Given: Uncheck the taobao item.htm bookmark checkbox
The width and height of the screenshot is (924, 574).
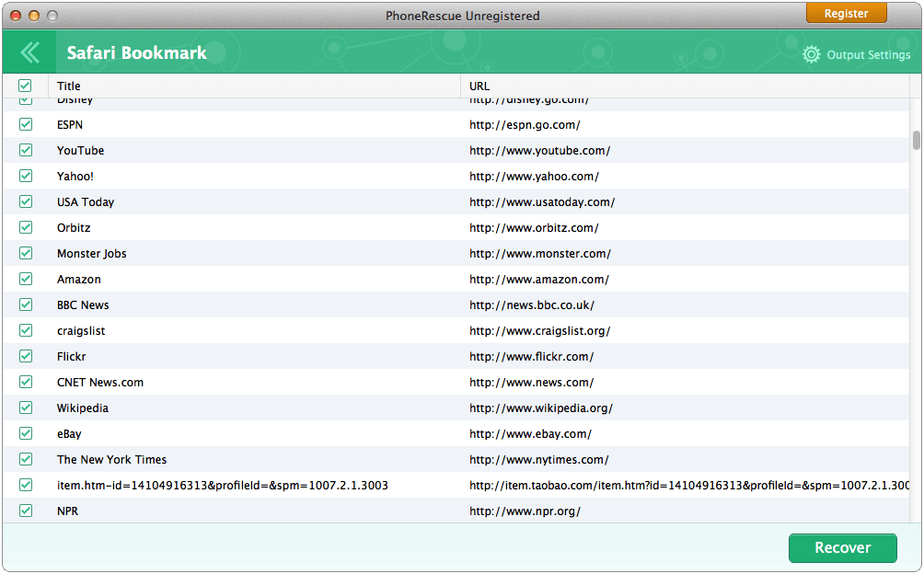Looking at the screenshot, I should coord(26,485).
